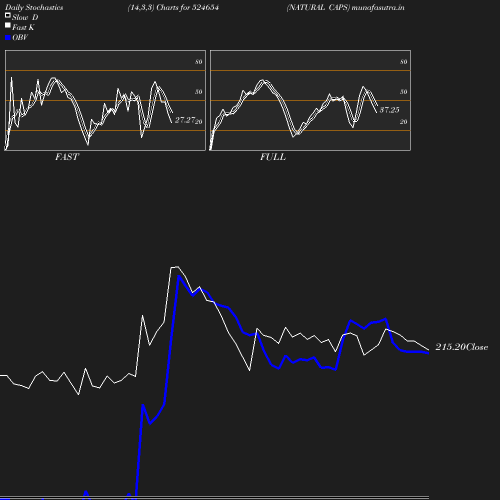
Task: Click the 80 axis label in FULL chart
Action: (x=404, y=62)
